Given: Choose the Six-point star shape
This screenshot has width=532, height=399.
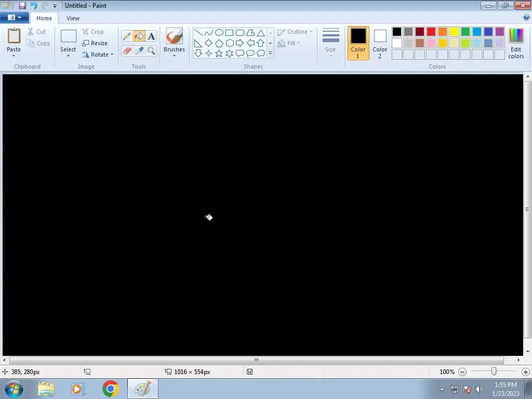Looking at the screenshot, I should 229,54.
